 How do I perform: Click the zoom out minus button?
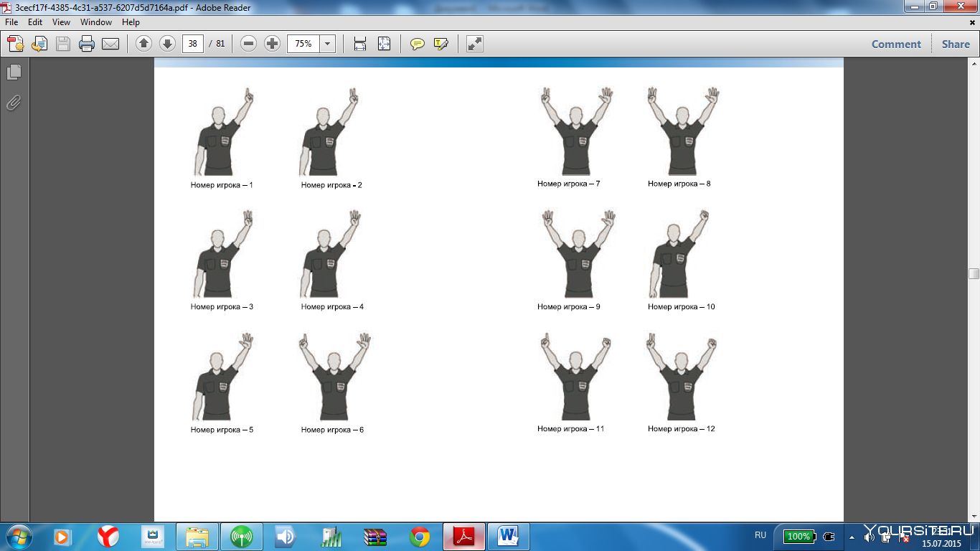click(x=248, y=44)
